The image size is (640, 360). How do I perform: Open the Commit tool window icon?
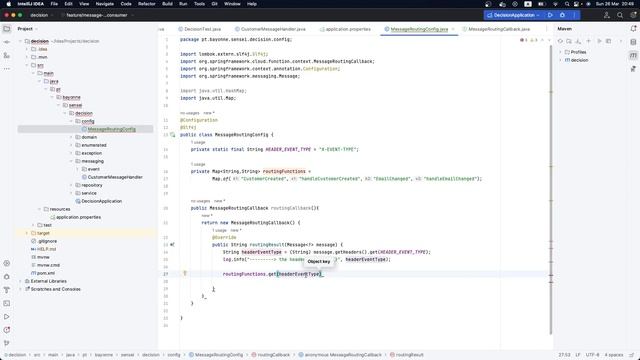click(7, 42)
